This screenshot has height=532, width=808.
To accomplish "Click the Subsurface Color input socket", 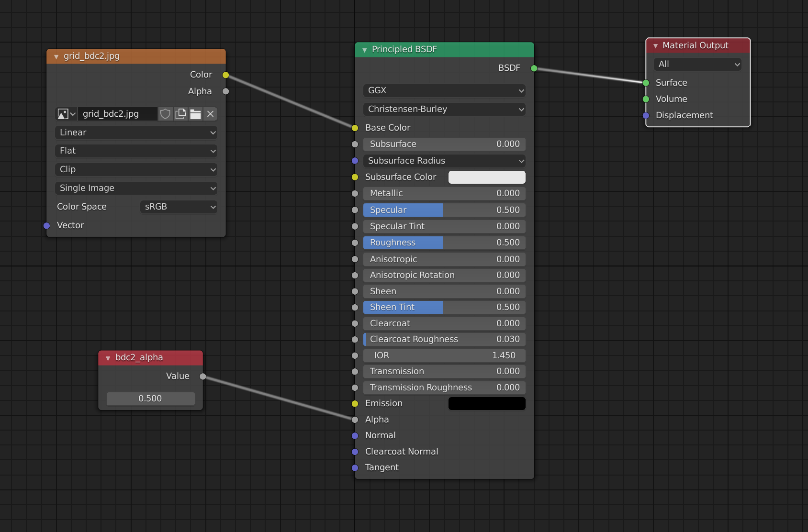I will (x=355, y=177).
